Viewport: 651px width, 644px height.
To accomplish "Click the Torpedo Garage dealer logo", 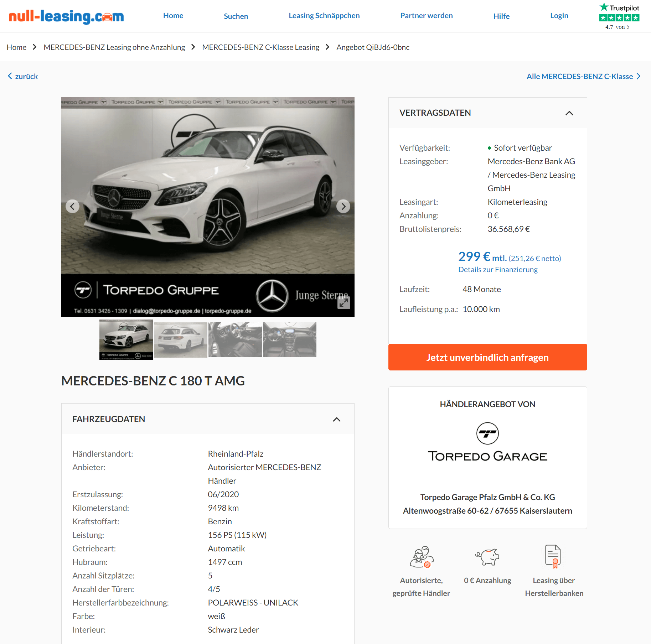I will tap(487, 442).
